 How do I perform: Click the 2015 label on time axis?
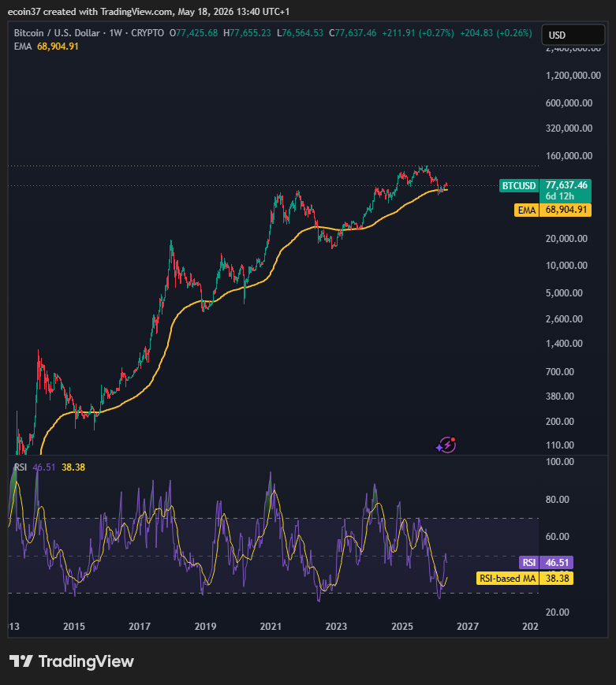coord(74,626)
